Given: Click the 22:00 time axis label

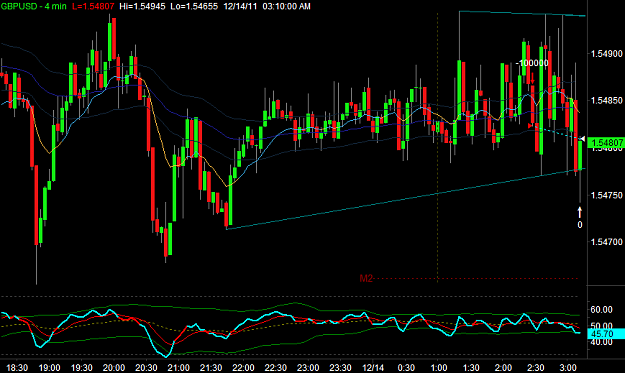Looking at the screenshot, I should (243, 367).
